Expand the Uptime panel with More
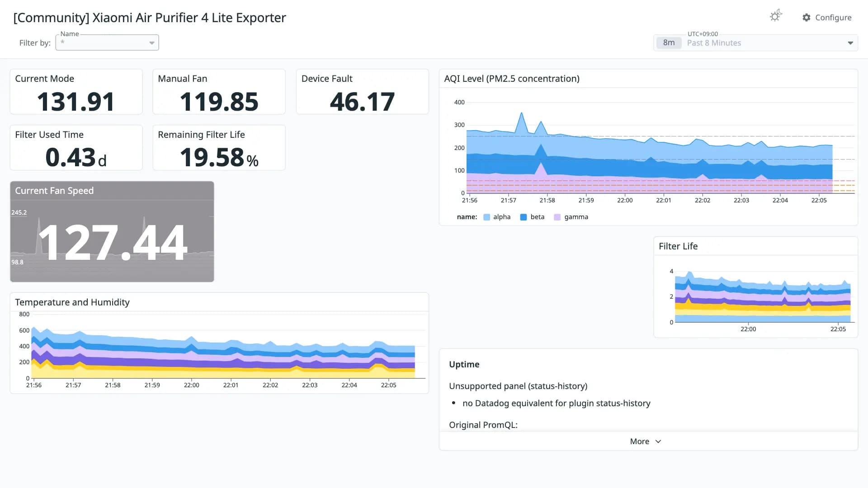 (646, 441)
